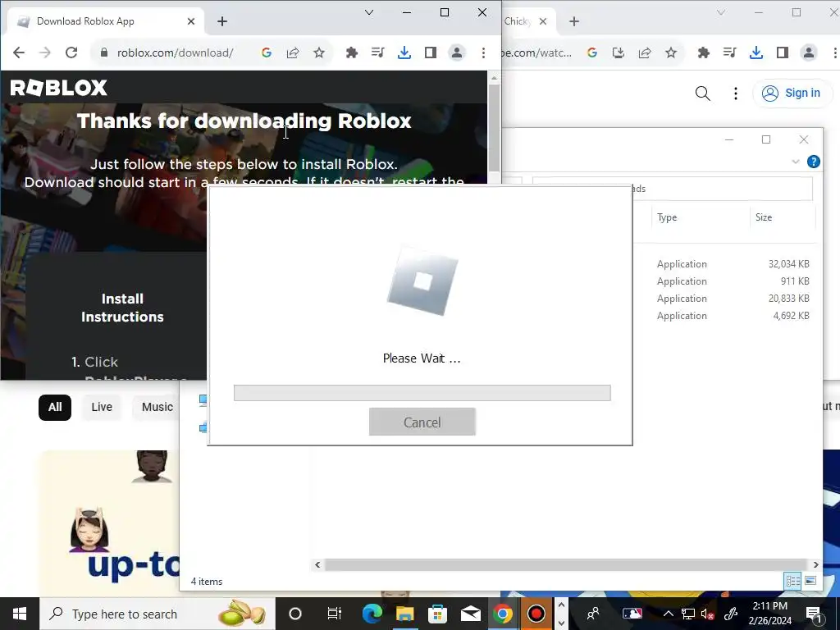Cancel the Roblox installer
Screen dimensions: 840x630
(422, 422)
